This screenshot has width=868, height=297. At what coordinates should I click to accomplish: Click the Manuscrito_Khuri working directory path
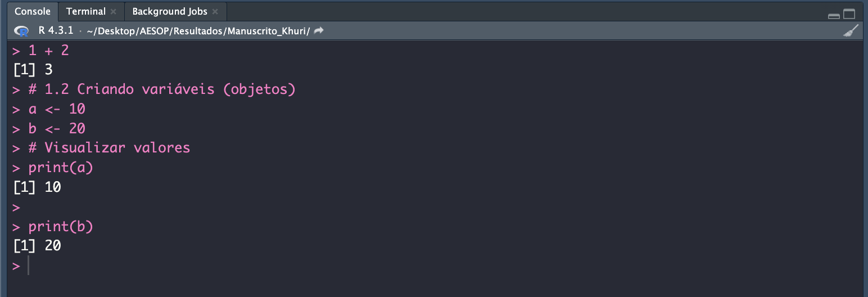pyautogui.click(x=198, y=31)
